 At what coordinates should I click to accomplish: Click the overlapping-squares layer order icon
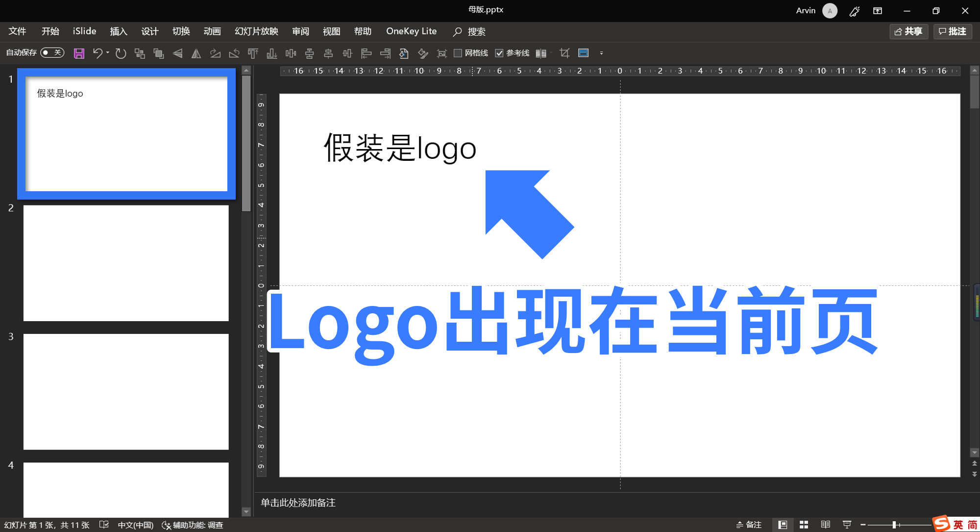[x=158, y=53]
